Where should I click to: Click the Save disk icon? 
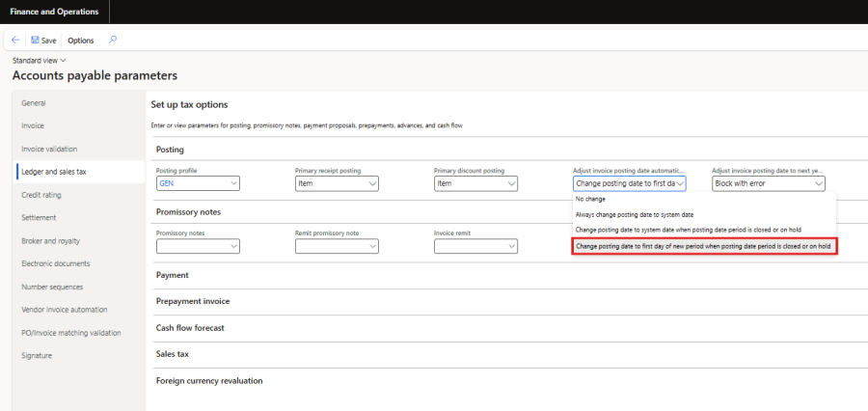click(x=35, y=40)
